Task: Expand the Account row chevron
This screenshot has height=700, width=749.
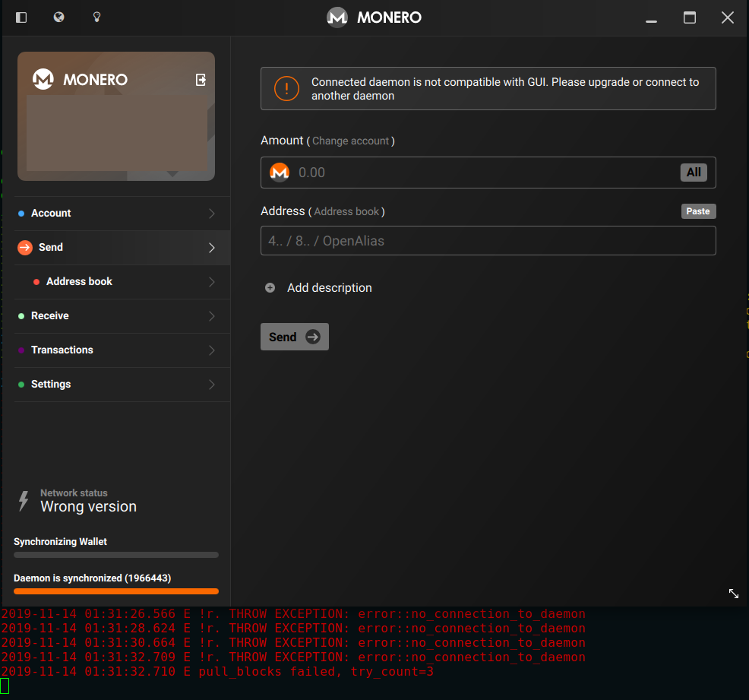Action: (212, 214)
